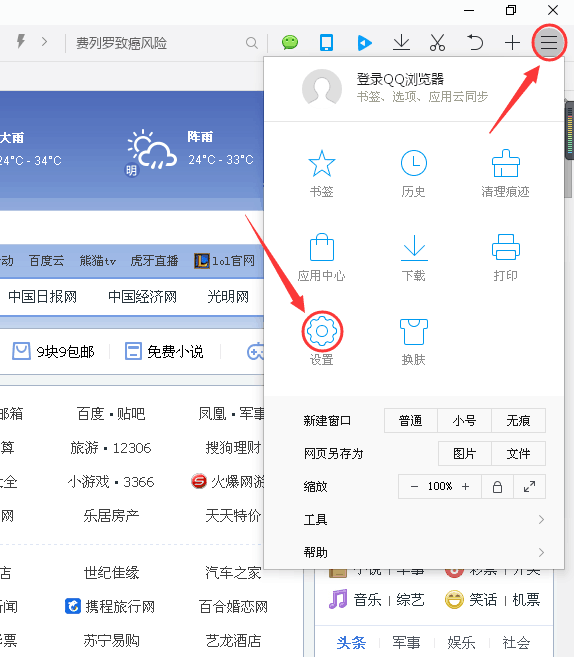Open new 普通 normal window
The height and width of the screenshot is (657, 574).
(411, 420)
